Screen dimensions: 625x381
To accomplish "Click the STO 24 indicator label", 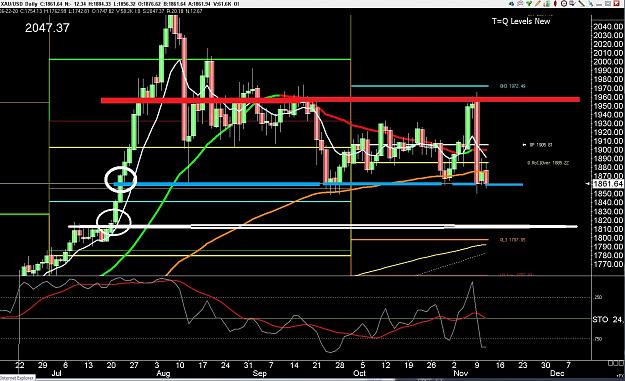I will point(607,319).
